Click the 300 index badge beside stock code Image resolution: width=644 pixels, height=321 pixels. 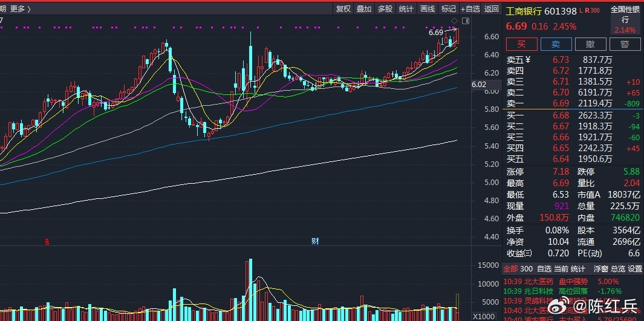point(595,11)
